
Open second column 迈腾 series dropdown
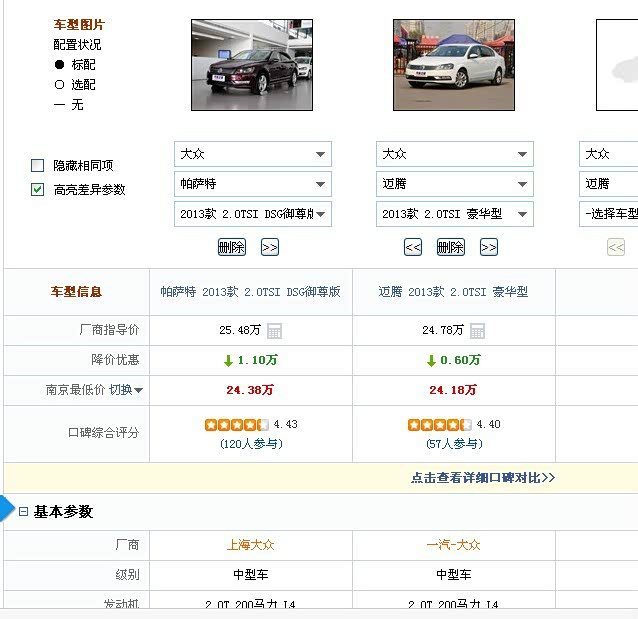pos(454,184)
